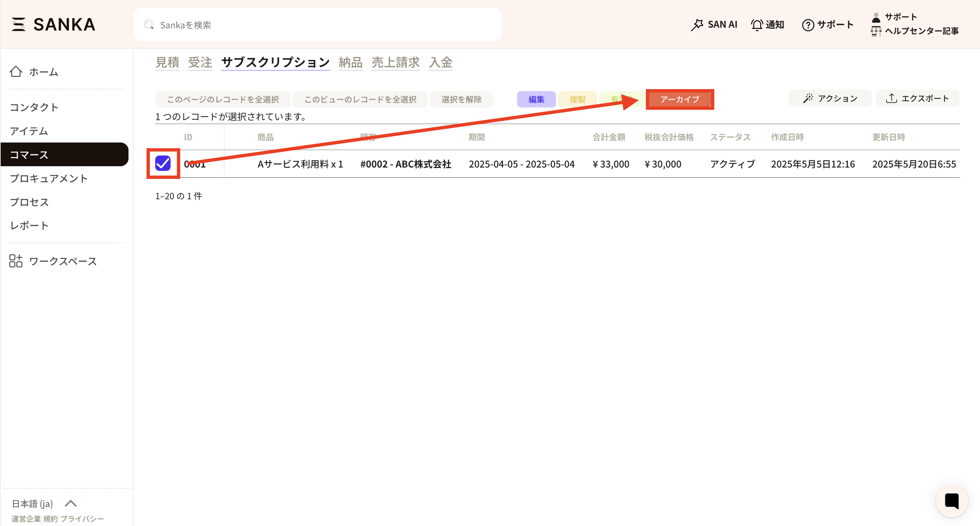
Task: Focus the Sankaを検索 search field
Action: (317, 25)
